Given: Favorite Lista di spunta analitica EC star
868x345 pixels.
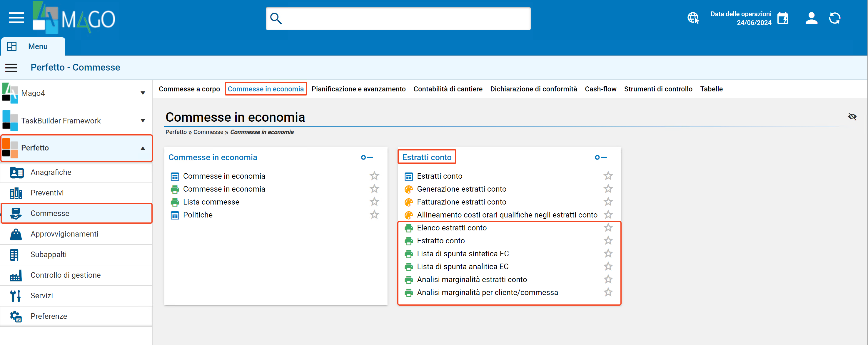Looking at the screenshot, I should point(608,267).
